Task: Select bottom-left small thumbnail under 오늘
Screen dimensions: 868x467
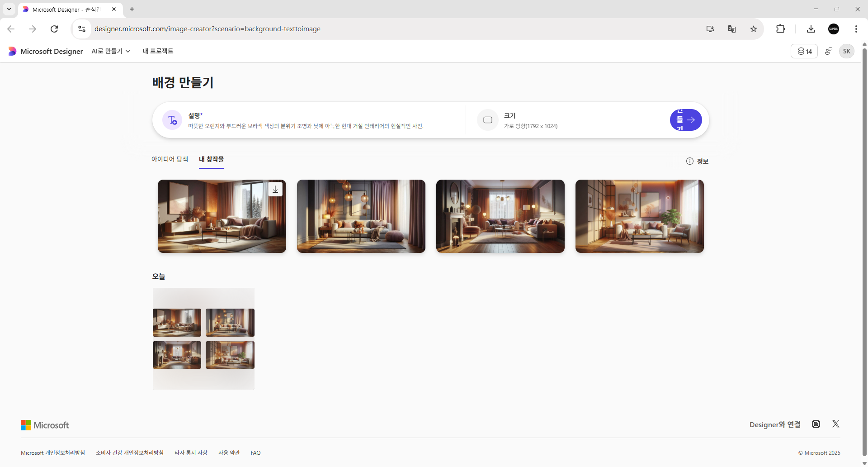Action: [x=177, y=355]
